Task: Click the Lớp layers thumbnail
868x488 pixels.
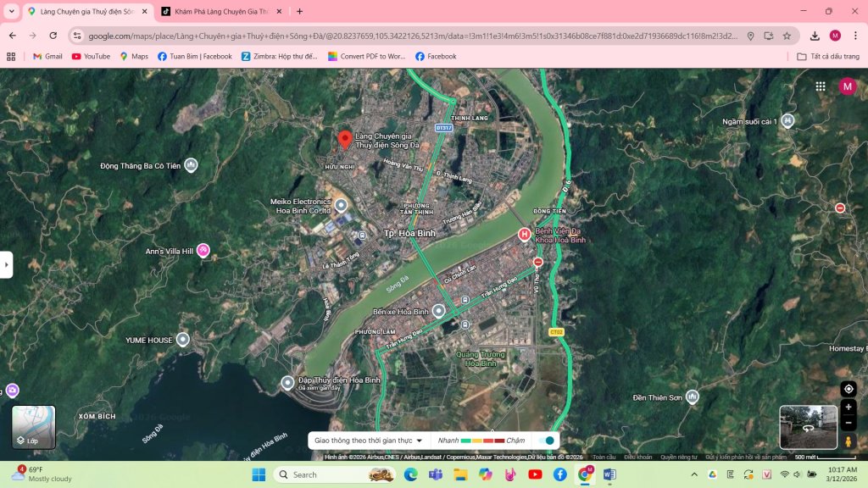Action: tap(34, 427)
